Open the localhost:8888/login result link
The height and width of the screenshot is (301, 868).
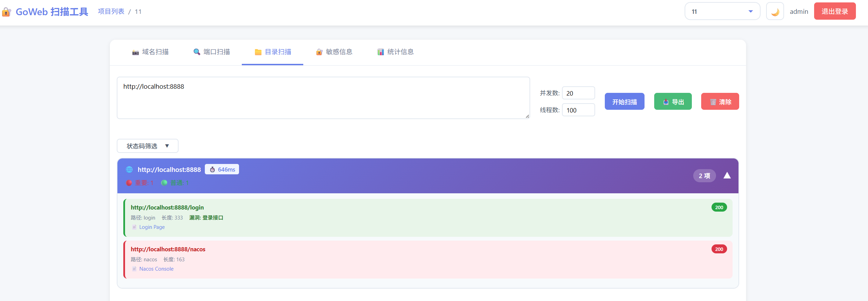click(167, 207)
